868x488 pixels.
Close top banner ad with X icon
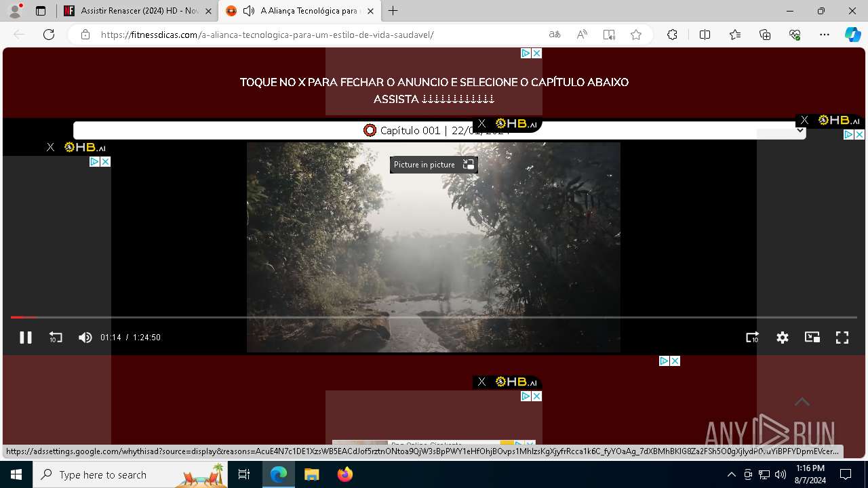pos(536,53)
